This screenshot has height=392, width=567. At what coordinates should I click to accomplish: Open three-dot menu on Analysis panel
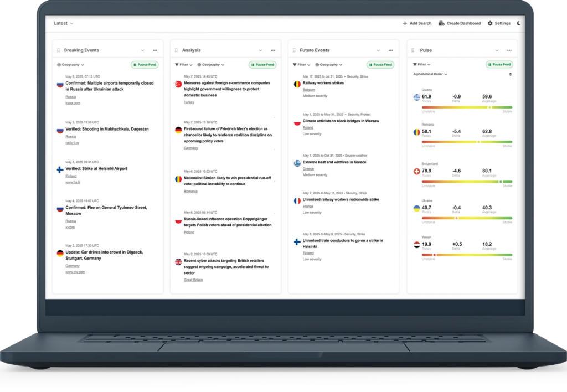click(x=272, y=50)
